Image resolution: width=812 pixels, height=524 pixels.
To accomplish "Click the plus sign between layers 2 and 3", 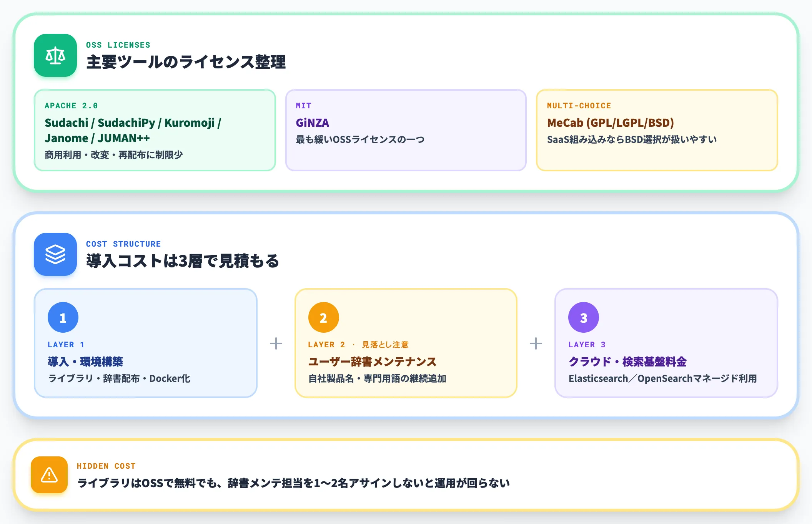I will click(x=536, y=343).
